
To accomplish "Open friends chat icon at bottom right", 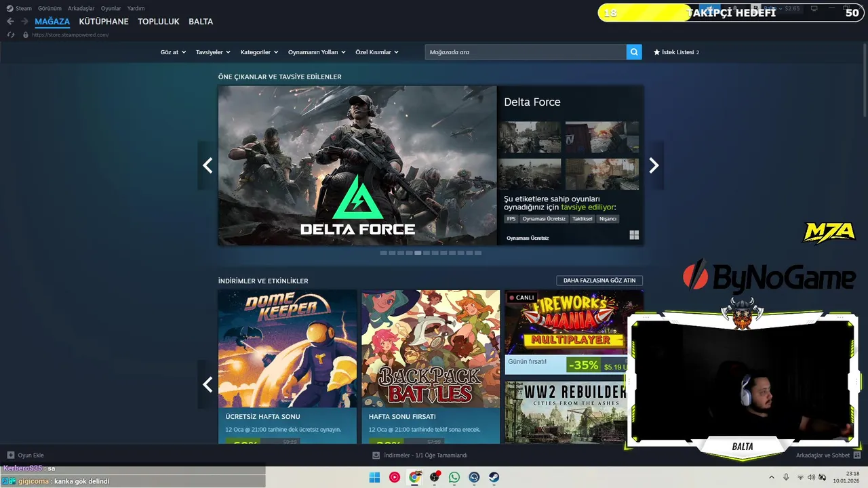I will (x=856, y=455).
